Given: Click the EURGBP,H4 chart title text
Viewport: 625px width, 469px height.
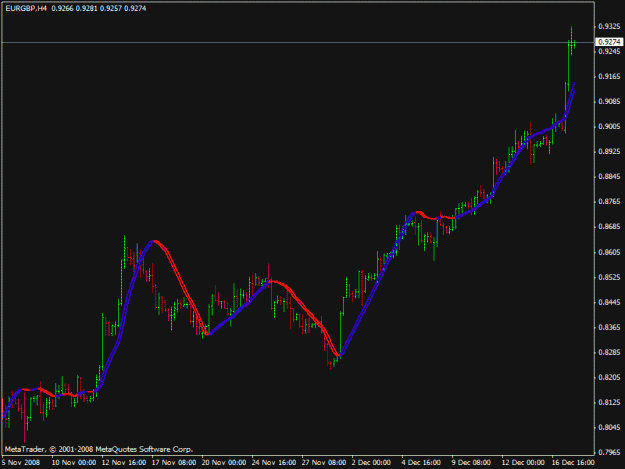Looking at the screenshot, I should pos(26,8).
